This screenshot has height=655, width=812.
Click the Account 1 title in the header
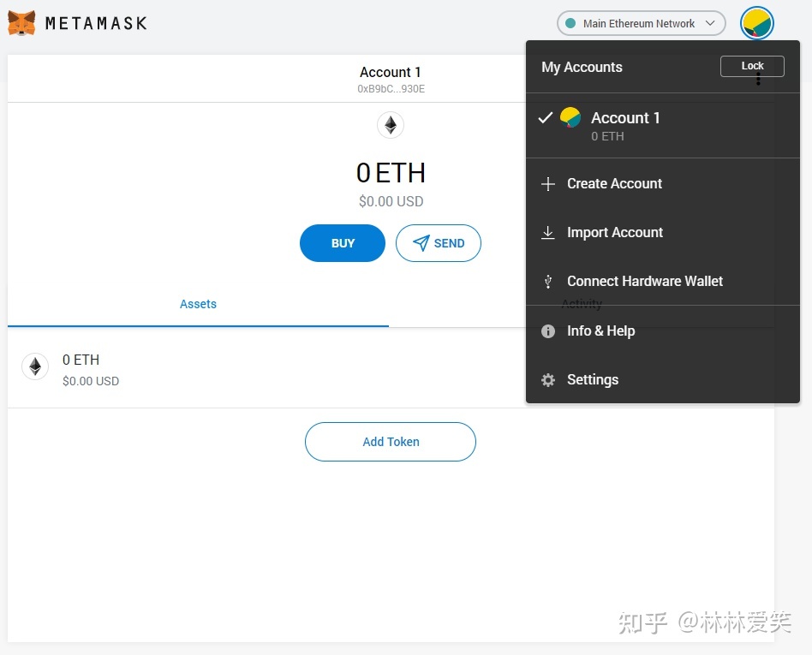391,72
